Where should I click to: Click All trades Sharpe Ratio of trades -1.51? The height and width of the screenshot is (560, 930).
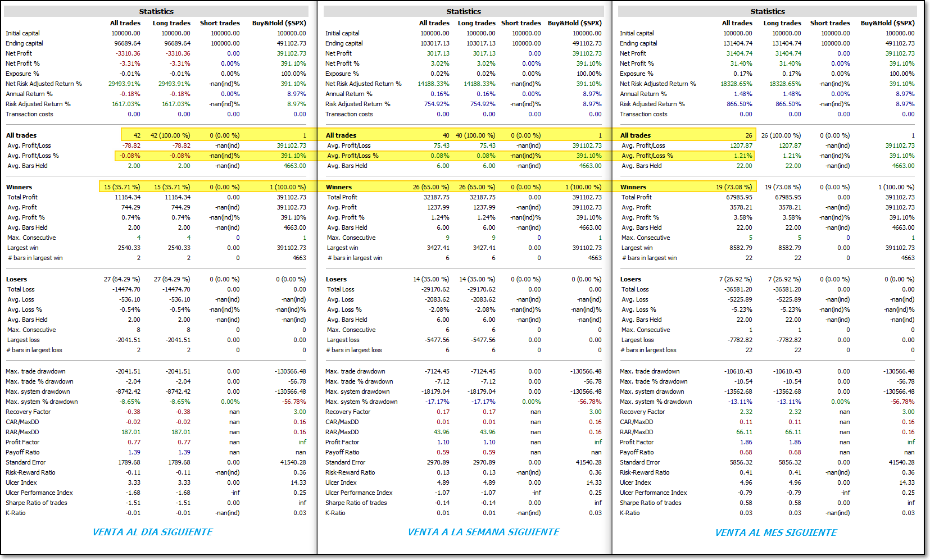[x=133, y=503]
